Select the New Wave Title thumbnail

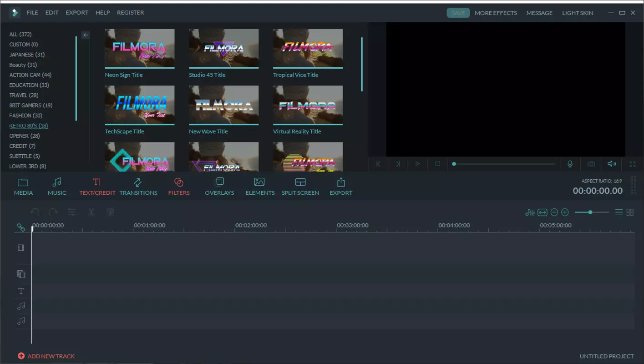(x=224, y=105)
